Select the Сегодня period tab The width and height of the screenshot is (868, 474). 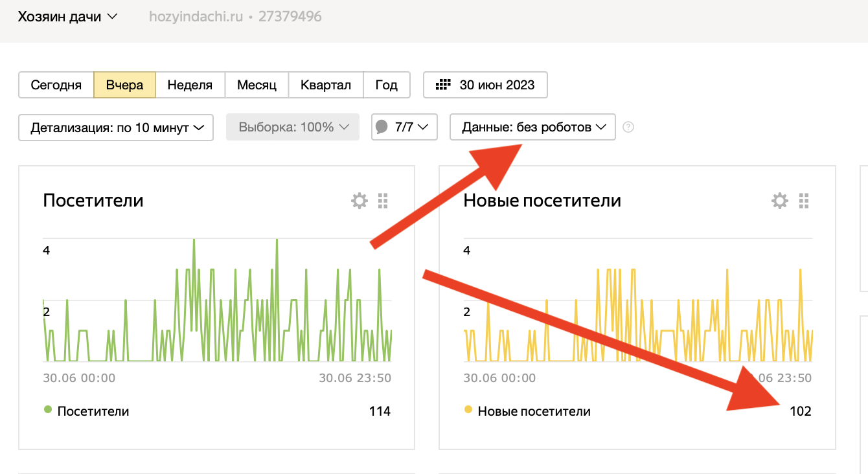(56, 85)
